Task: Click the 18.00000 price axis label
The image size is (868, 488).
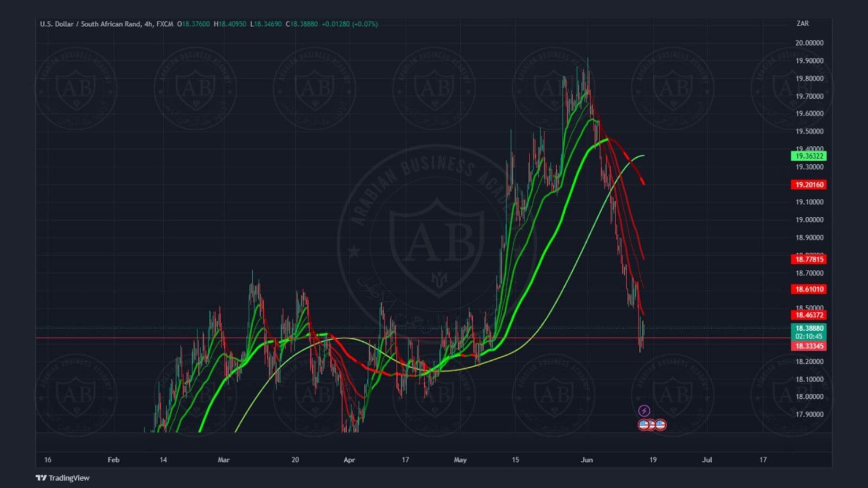Action: point(810,397)
